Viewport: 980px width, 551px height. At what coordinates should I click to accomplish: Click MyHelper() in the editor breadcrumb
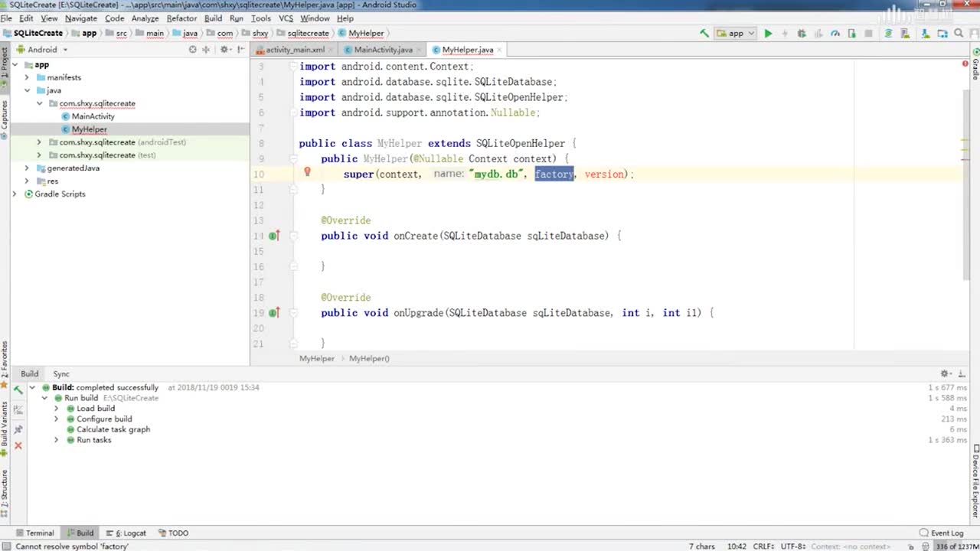click(369, 358)
